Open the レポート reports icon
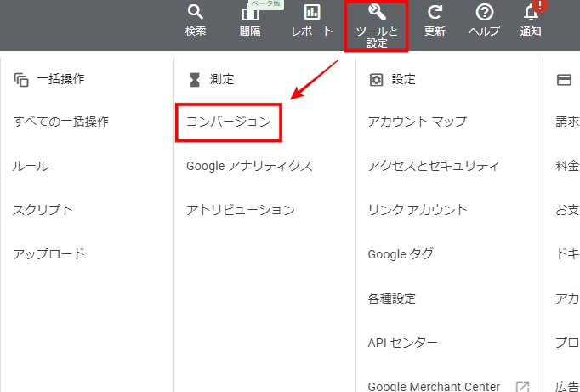 312,13
